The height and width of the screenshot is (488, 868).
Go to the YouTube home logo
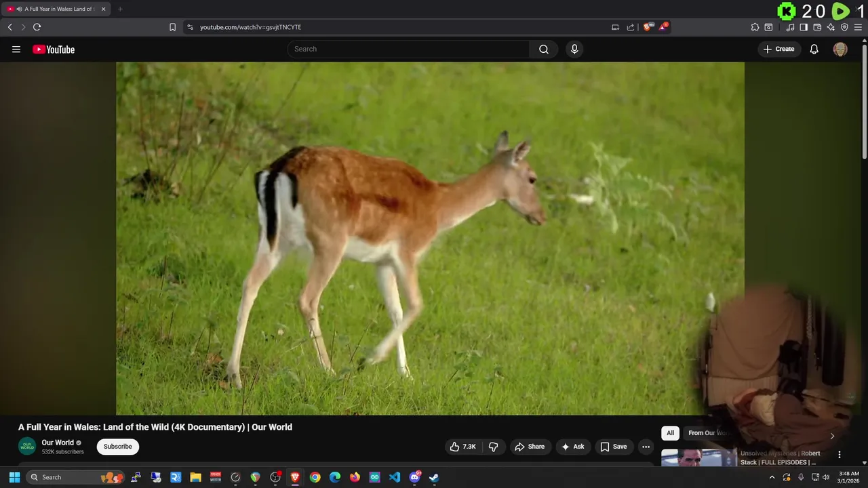(54, 49)
